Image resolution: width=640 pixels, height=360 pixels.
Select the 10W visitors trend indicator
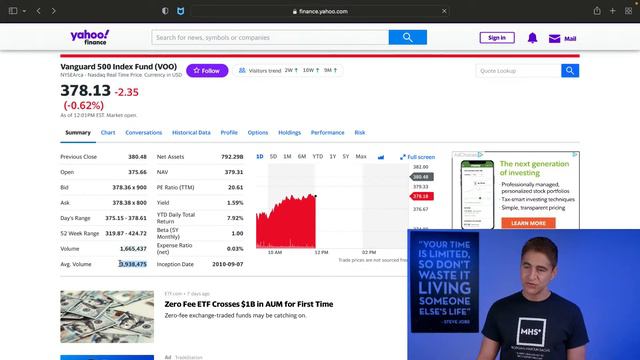pos(311,70)
